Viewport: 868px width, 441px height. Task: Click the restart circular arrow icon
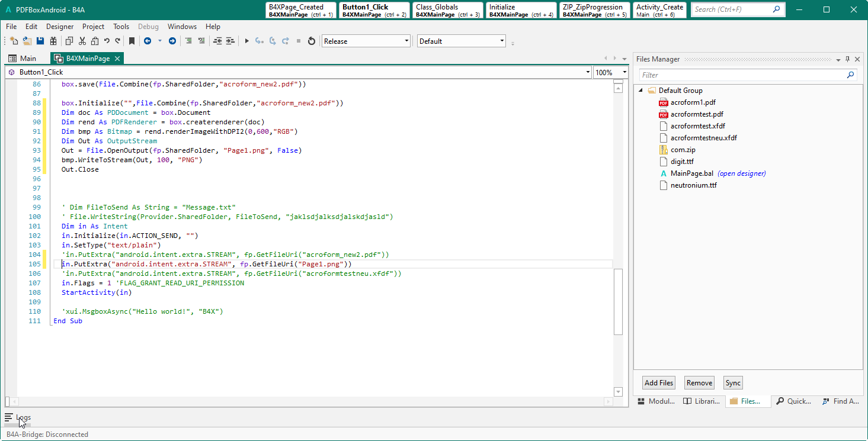point(311,41)
